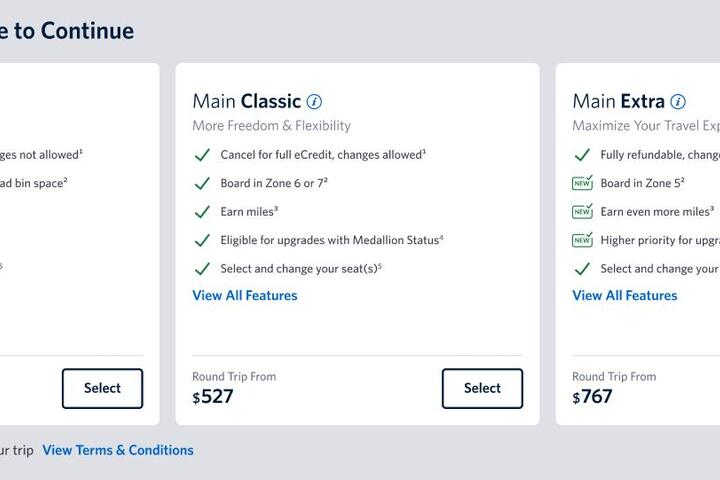Open the View Terms & Conditions link
This screenshot has height=480, width=720.
(118, 450)
